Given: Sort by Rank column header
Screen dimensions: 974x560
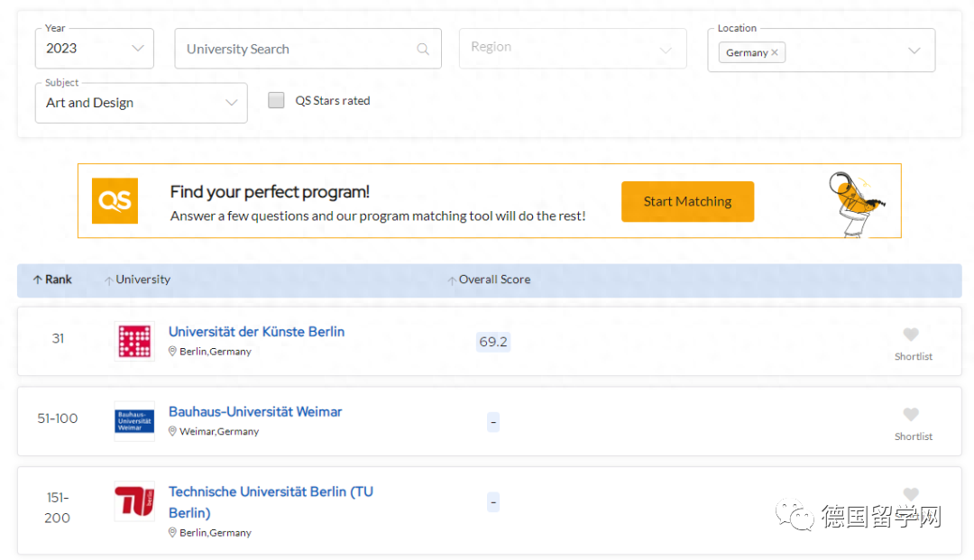Looking at the screenshot, I should [53, 280].
